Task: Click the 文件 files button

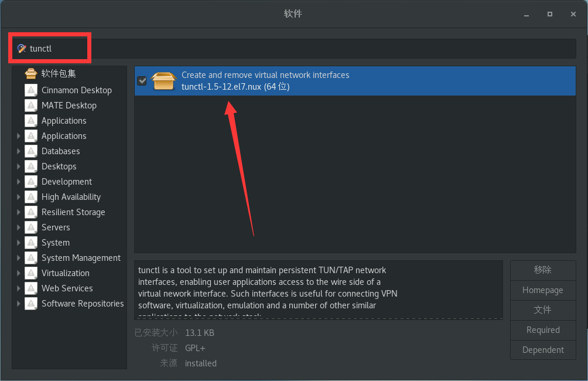Action: pos(542,310)
